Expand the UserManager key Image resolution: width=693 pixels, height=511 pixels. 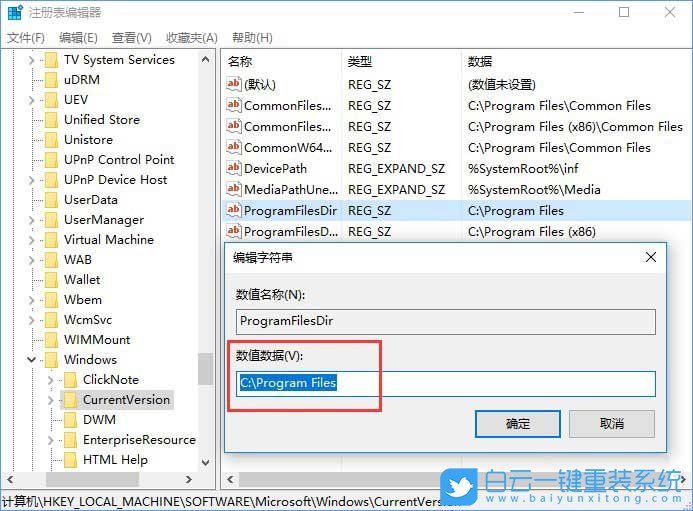click(x=31, y=220)
